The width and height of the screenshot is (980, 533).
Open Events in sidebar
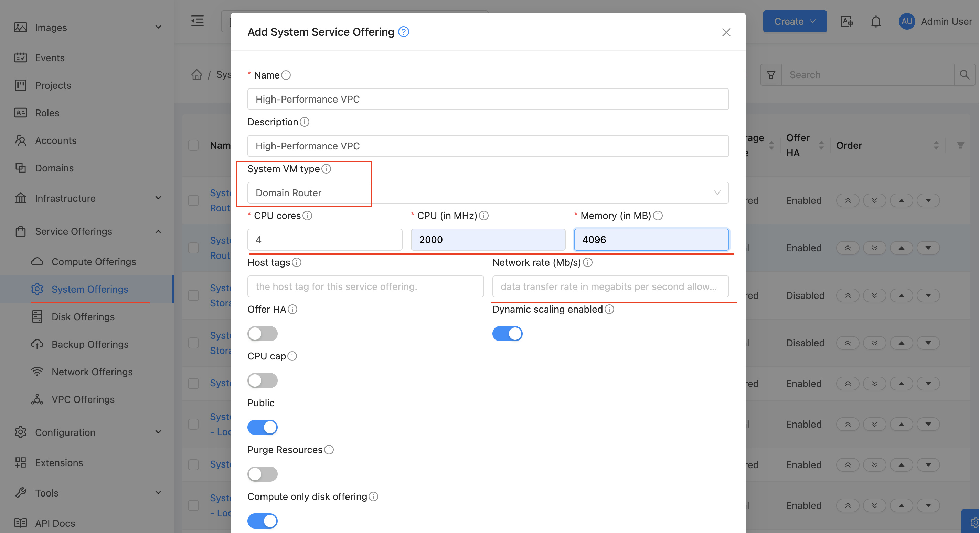tap(50, 58)
